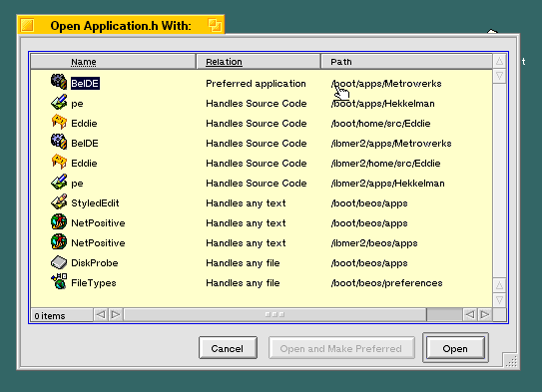
Task: Click the window zoom button in title tab
Action: [215, 25]
